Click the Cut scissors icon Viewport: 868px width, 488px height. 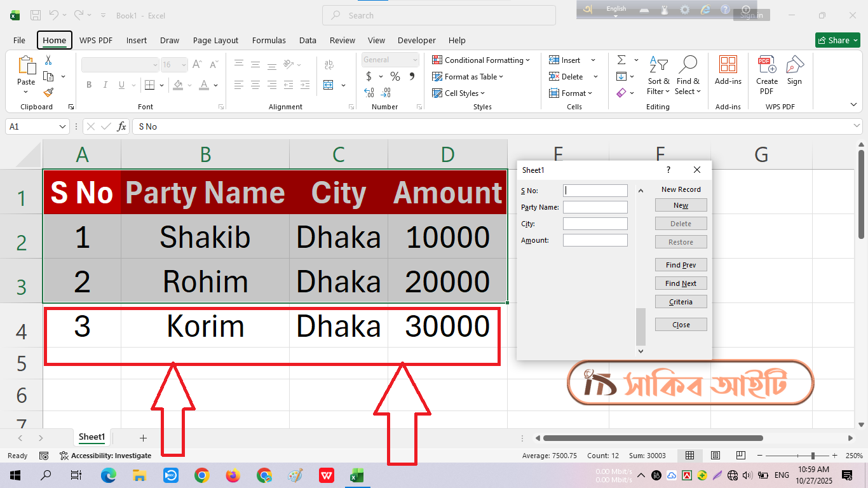pos(48,60)
